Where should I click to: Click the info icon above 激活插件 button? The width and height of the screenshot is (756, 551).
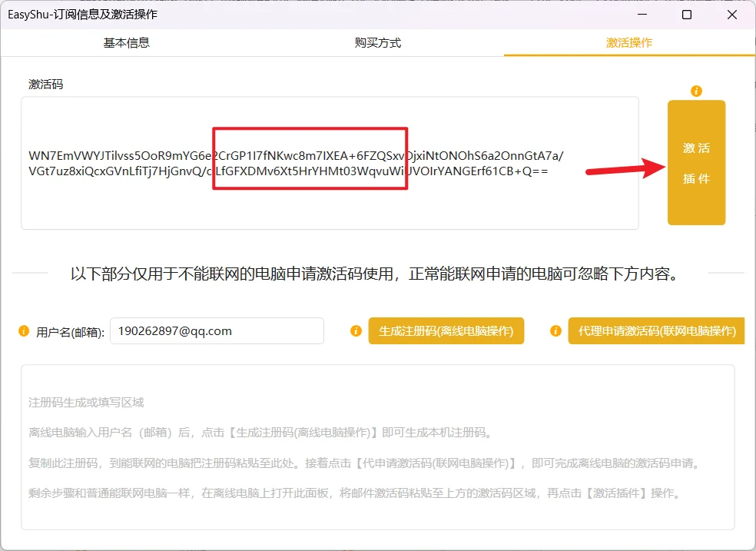696,91
